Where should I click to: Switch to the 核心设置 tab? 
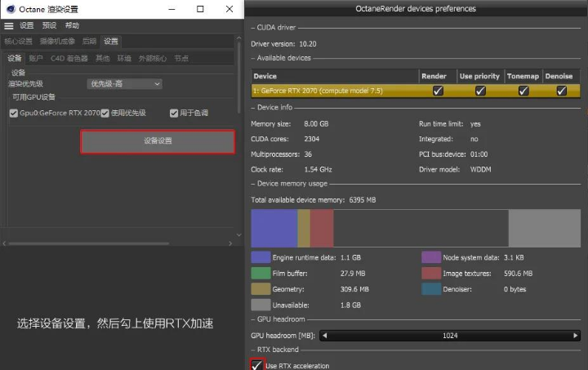18,41
